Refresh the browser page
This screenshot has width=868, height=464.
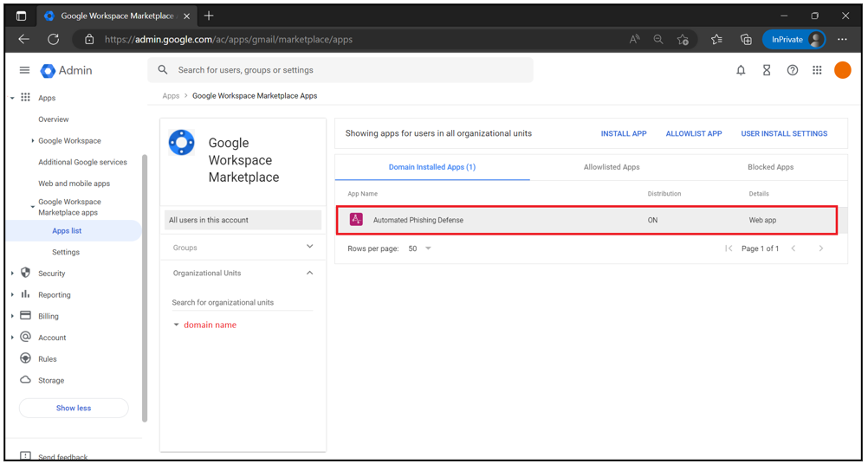(53, 39)
